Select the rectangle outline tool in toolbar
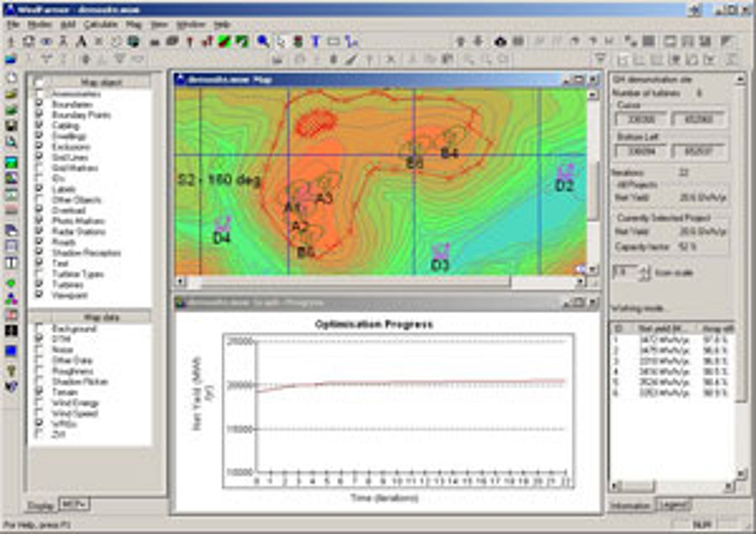This screenshot has height=534, width=756. coord(333,42)
